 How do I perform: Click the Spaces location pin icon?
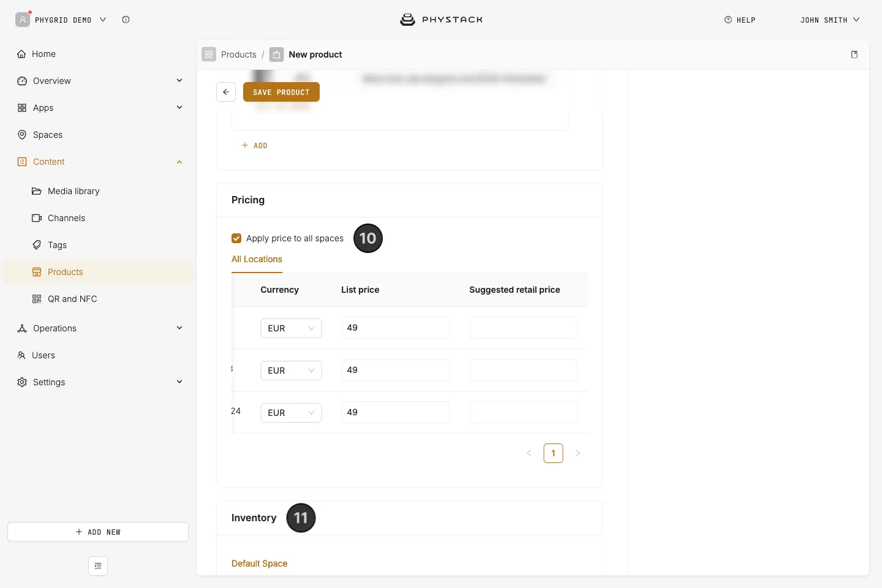(22, 135)
